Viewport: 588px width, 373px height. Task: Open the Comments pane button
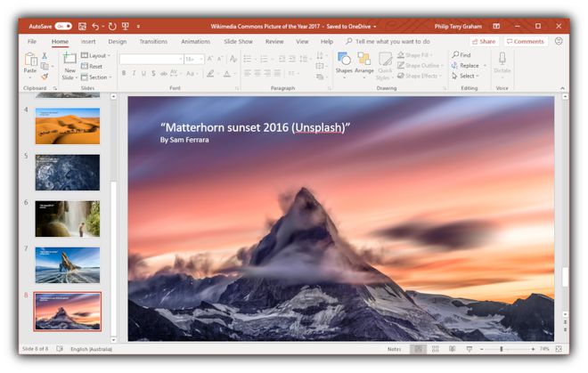[x=525, y=41]
